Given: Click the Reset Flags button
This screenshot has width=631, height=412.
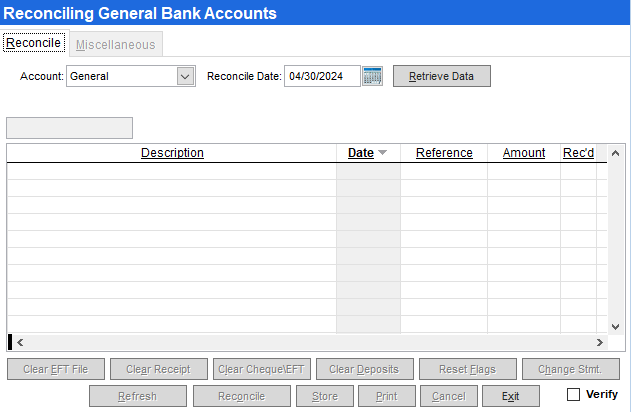Looking at the screenshot, I should tap(468, 369).
